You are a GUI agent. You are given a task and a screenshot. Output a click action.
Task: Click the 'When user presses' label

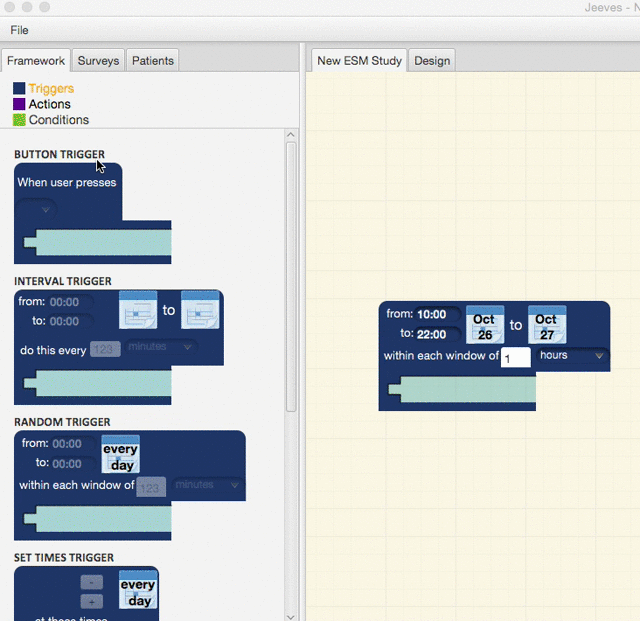[67, 183]
